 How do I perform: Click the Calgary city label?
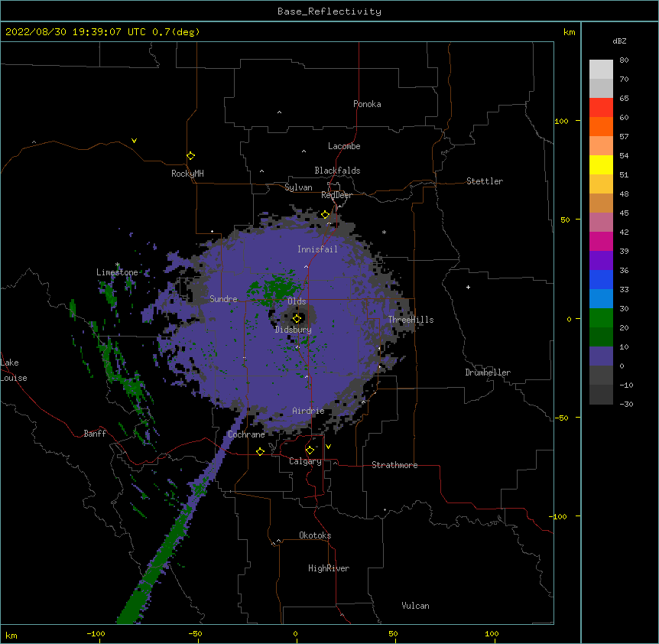coord(305,461)
